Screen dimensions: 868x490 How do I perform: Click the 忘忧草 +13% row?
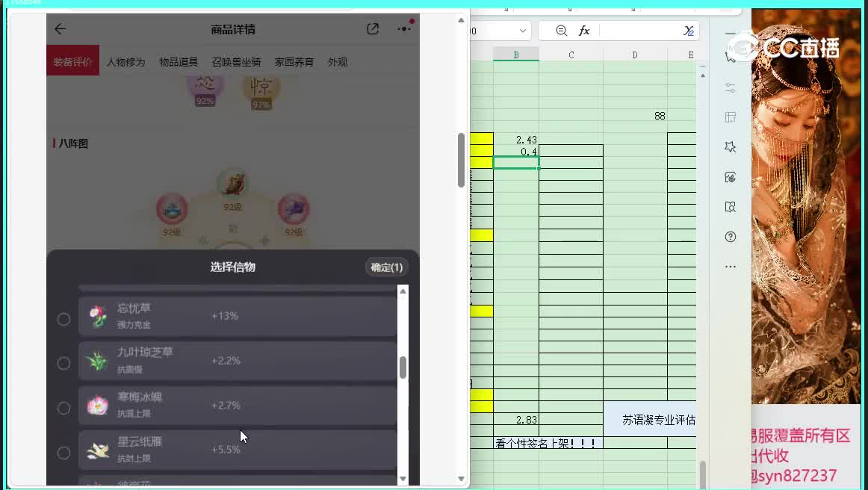point(238,316)
